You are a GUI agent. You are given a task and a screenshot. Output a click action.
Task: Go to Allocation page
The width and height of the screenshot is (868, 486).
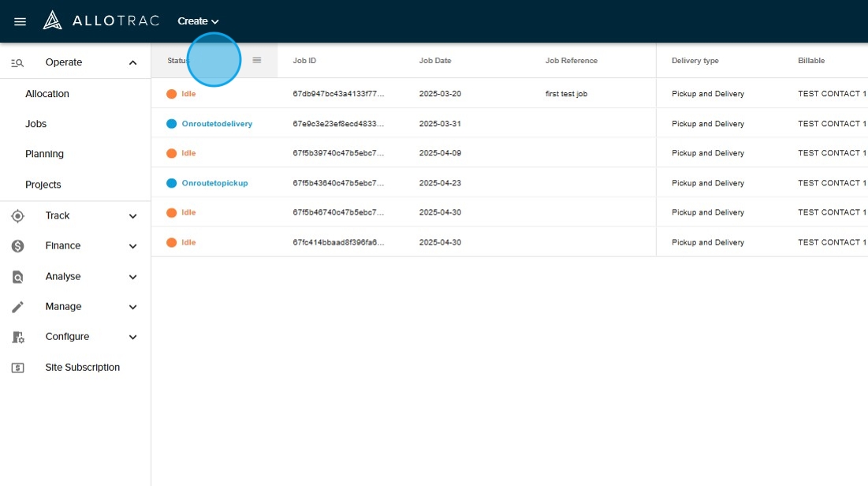(x=47, y=94)
